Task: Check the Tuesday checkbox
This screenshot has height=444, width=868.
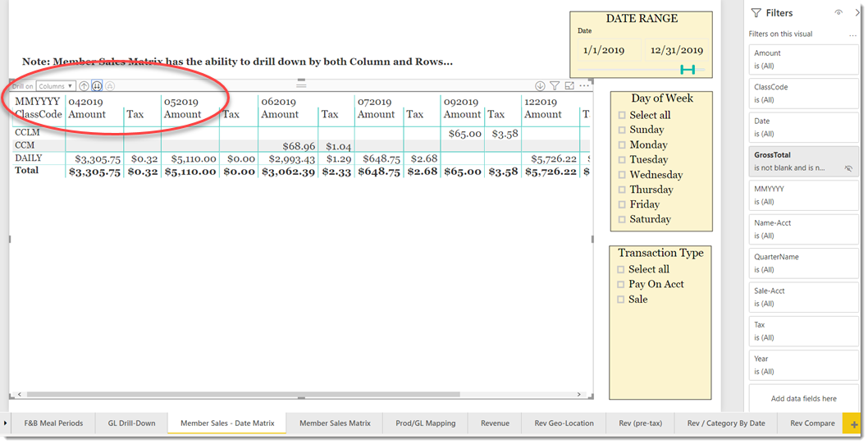Action: 622,160
